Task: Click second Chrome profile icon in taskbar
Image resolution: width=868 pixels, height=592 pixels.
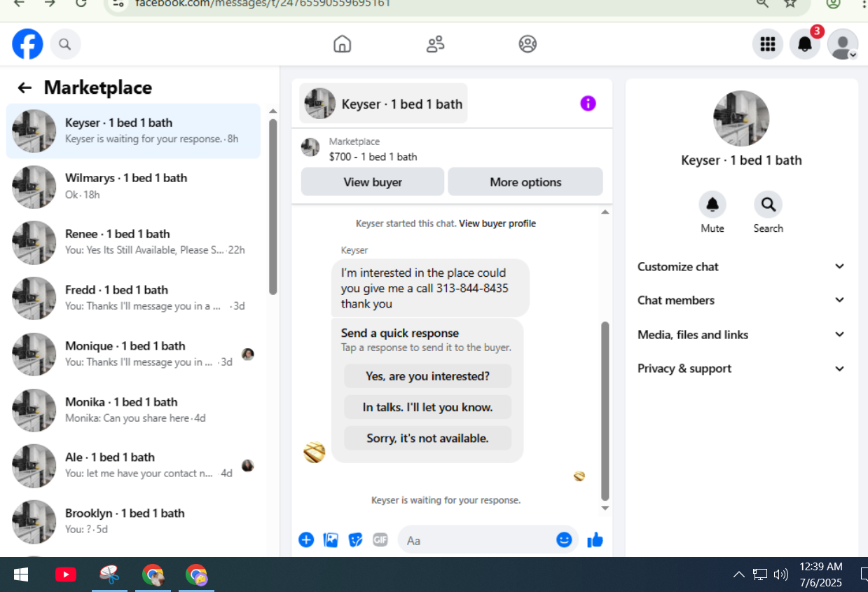Action: pos(196,574)
